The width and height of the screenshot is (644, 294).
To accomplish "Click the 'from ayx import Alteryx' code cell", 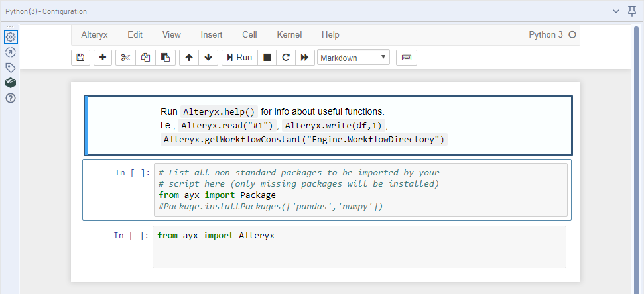I will click(359, 247).
